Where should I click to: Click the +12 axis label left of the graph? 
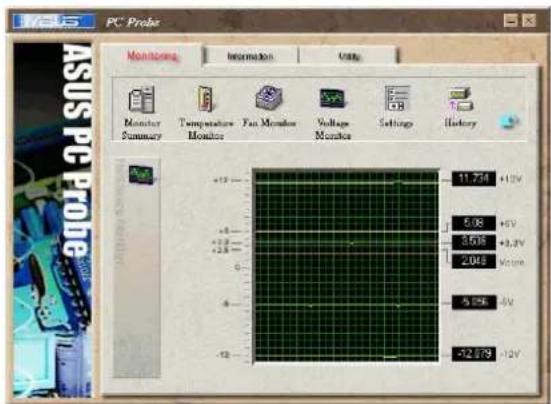click(x=221, y=180)
